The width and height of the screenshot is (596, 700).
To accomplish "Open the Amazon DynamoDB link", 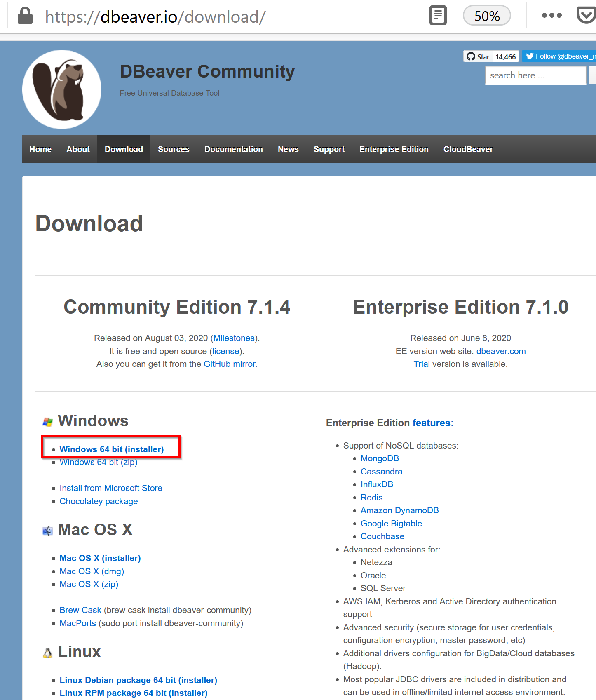I will [x=399, y=510].
